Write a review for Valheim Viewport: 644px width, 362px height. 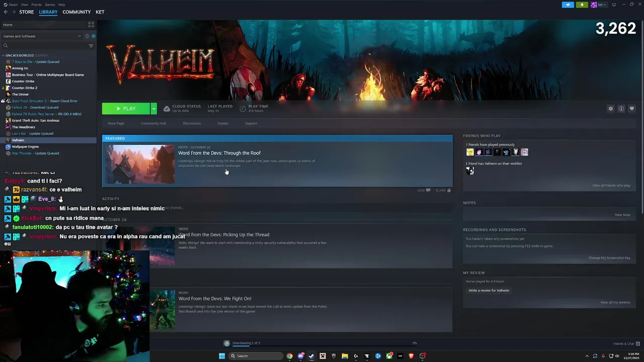pyautogui.click(x=489, y=291)
